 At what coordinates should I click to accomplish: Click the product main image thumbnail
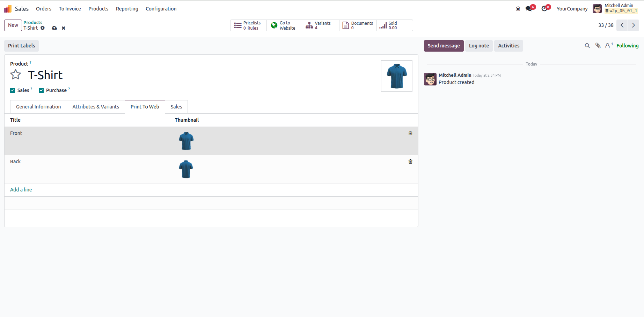[397, 76]
